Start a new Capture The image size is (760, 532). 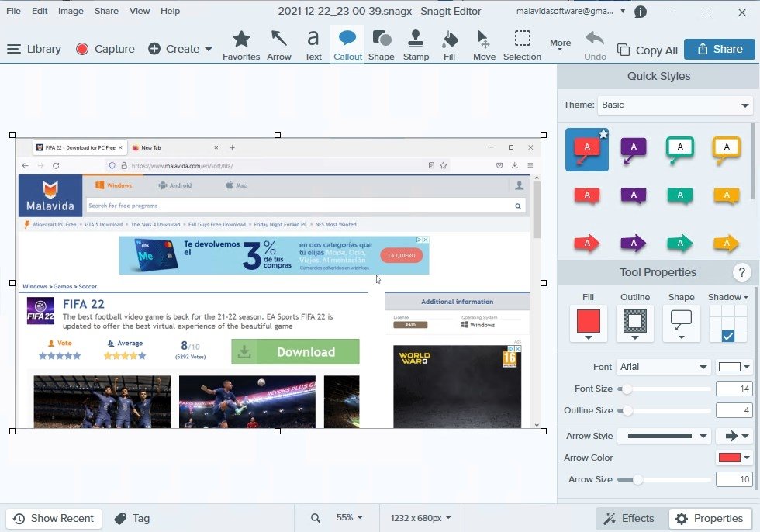click(105, 49)
